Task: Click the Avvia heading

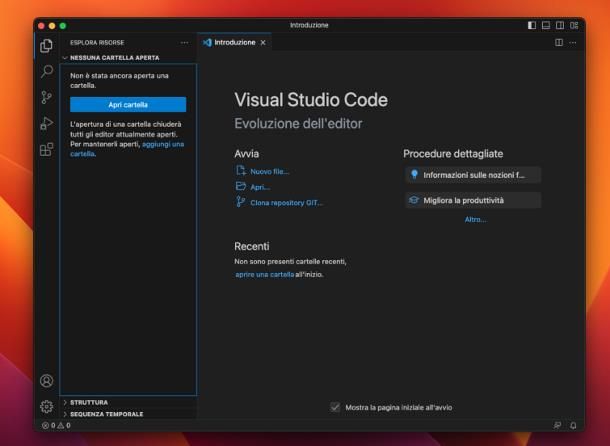Action: tap(247, 154)
